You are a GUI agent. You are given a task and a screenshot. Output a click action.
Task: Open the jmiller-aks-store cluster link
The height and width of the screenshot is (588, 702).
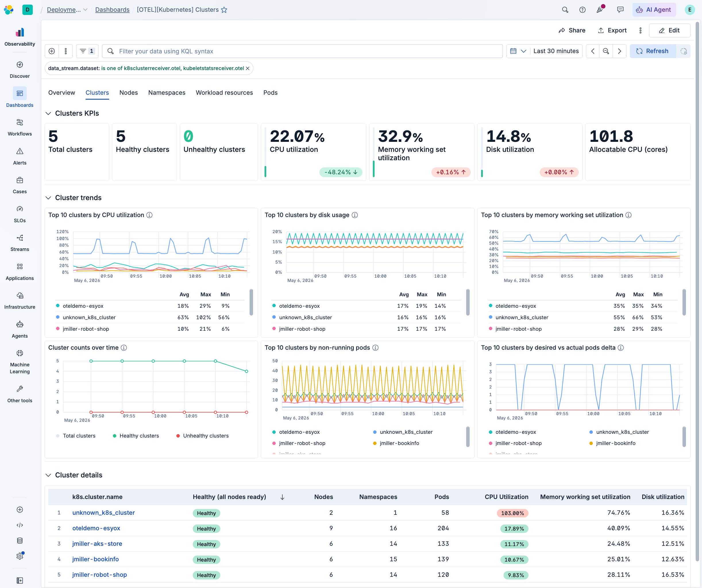tap(97, 544)
